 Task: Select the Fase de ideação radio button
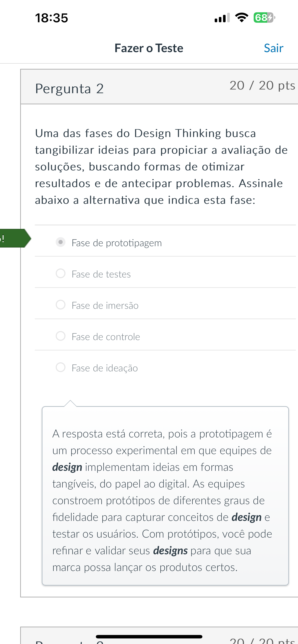[x=61, y=367]
